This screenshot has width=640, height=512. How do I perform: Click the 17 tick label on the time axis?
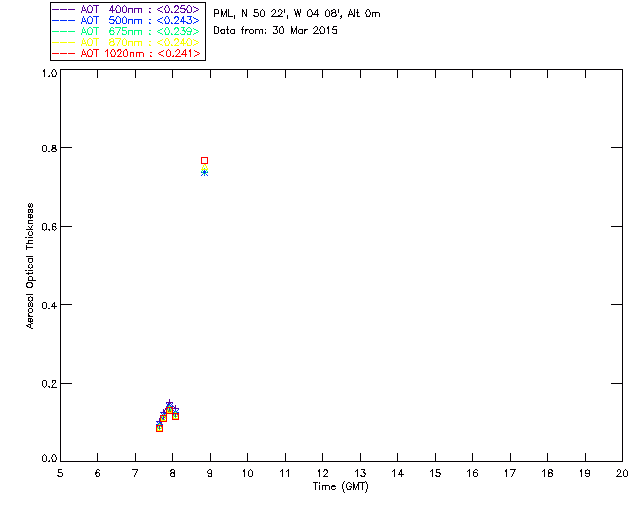[x=510, y=473]
